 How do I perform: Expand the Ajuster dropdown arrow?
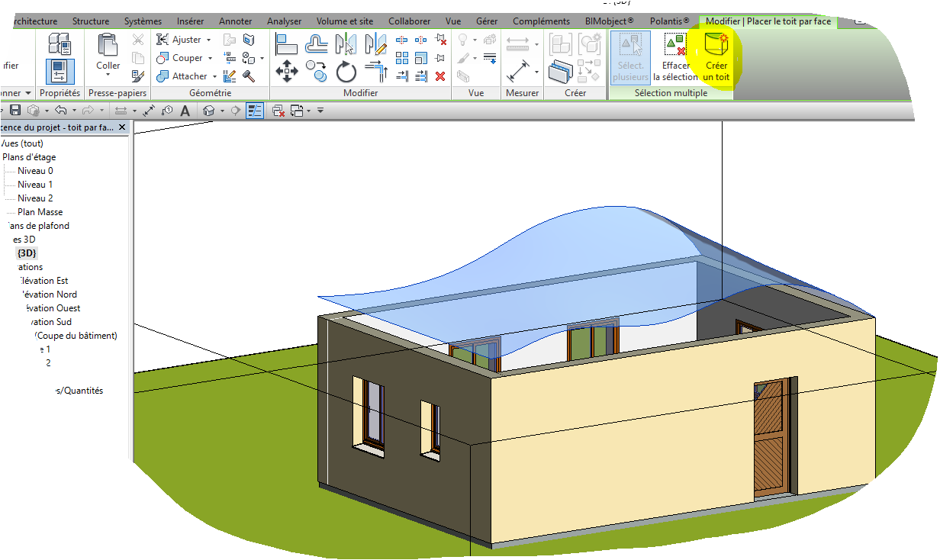[x=209, y=40]
